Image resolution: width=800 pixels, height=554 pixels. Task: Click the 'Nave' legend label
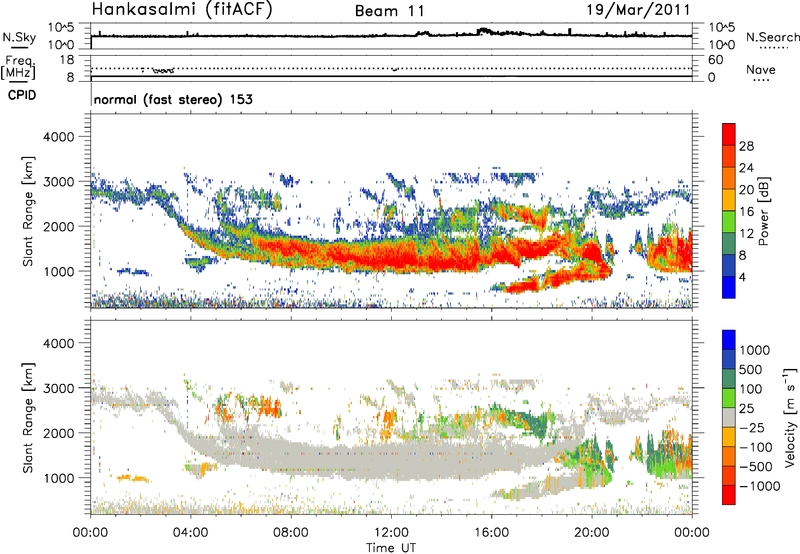click(x=760, y=69)
